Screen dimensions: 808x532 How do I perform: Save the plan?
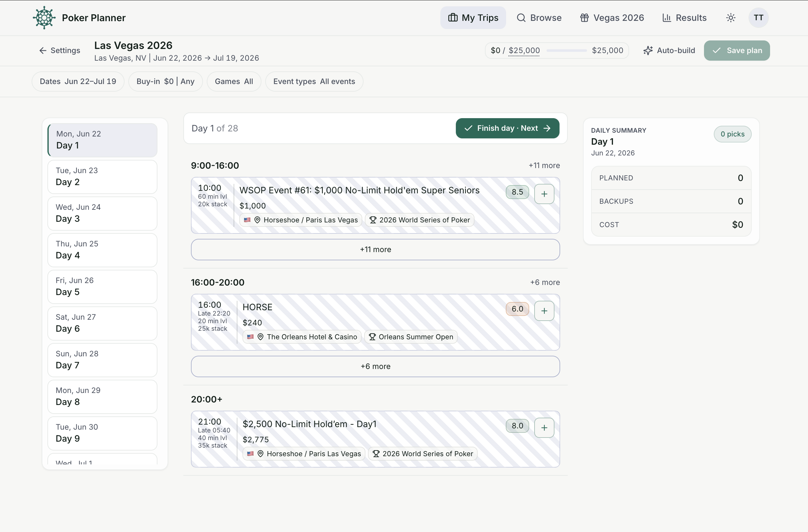tap(737, 51)
